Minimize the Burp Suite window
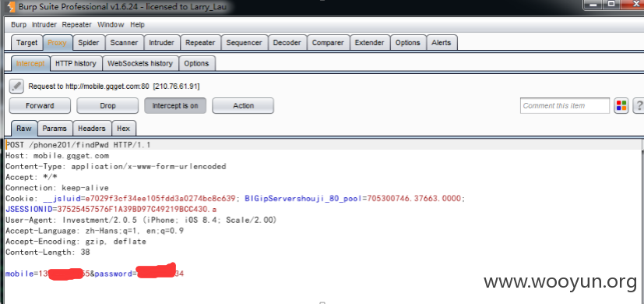 pos(593,4)
